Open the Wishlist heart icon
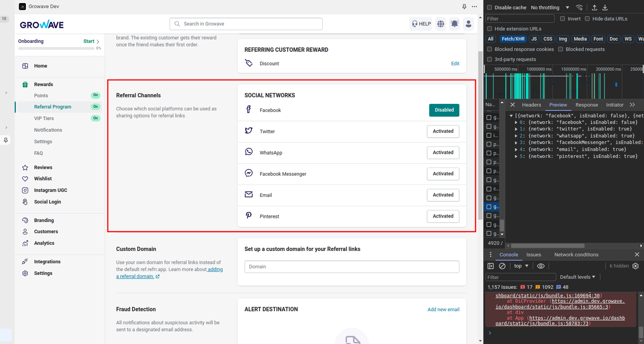 pos(25,179)
